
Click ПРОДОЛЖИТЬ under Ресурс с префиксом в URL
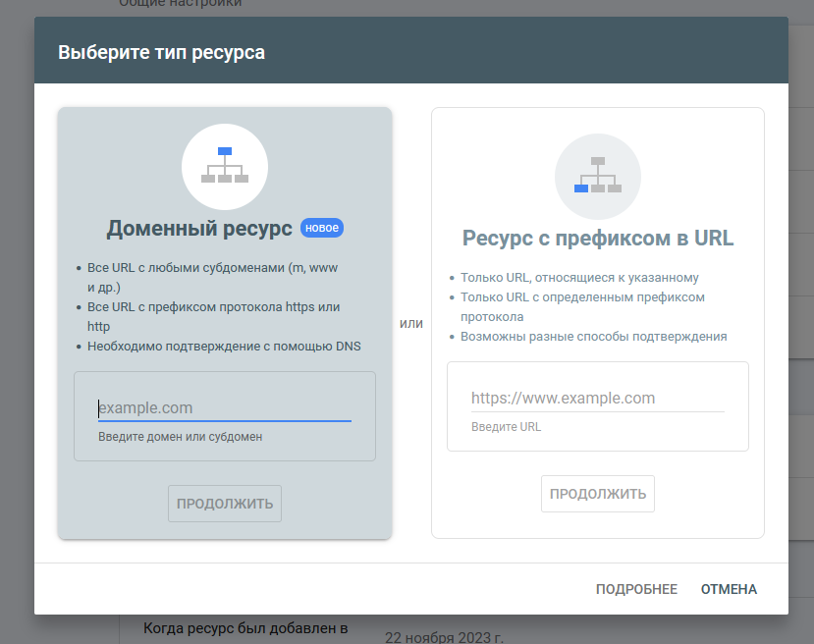click(598, 494)
